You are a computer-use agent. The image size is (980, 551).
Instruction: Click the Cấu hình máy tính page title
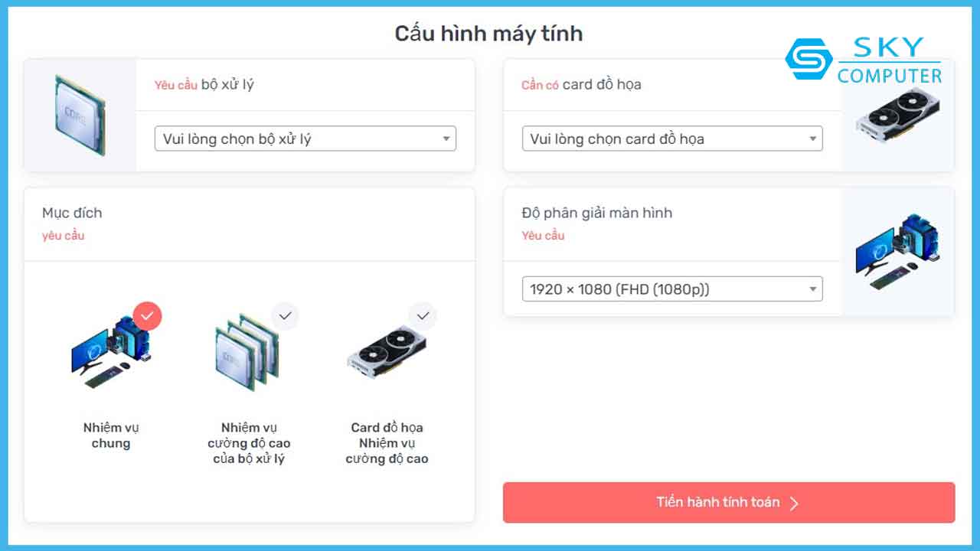tap(489, 33)
